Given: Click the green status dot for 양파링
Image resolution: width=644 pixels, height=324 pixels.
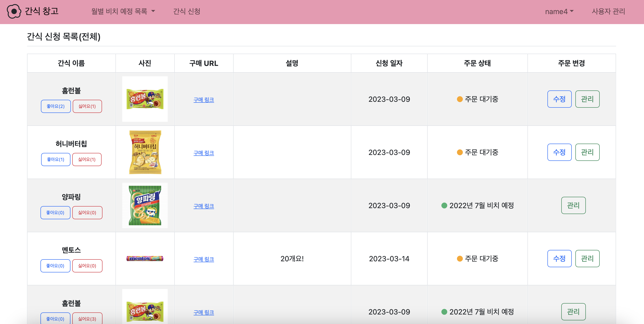Looking at the screenshot, I should point(444,205).
